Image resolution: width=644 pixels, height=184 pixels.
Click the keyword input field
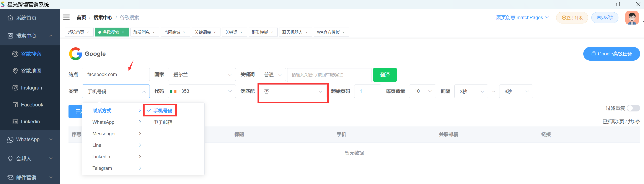coord(329,75)
